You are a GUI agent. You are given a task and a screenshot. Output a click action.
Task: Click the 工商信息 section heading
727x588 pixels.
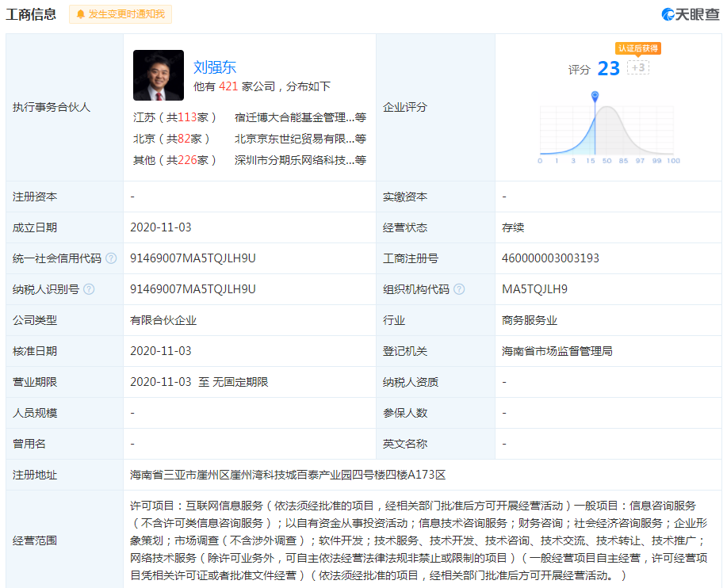31,14
